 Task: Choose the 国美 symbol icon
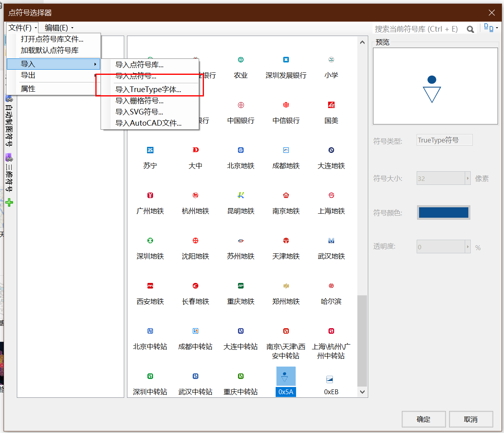click(331, 105)
